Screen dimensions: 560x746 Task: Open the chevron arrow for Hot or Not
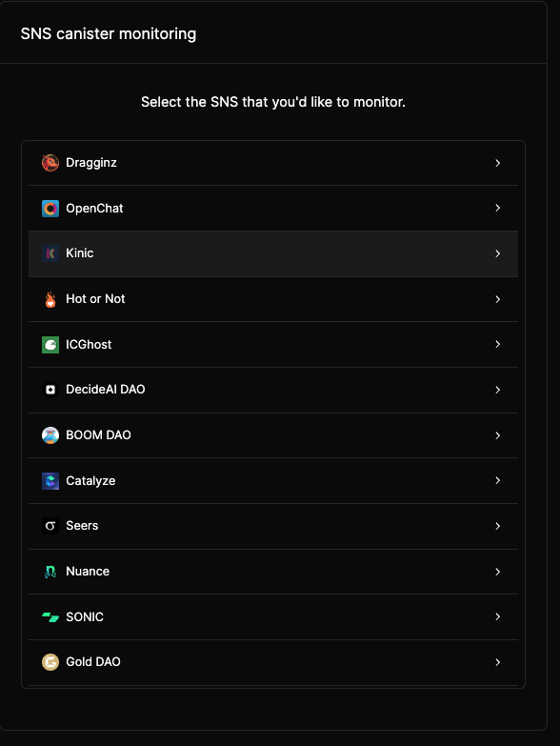(x=498, y=299)
